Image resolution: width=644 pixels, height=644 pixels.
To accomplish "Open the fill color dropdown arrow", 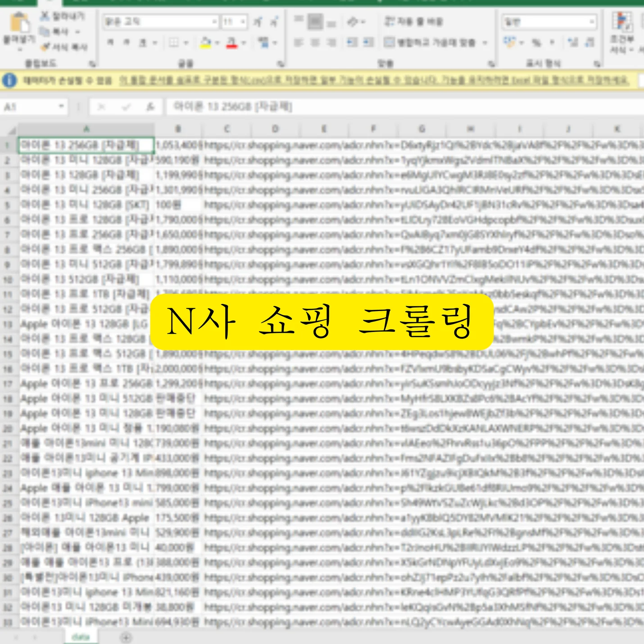I will point(217,43).
